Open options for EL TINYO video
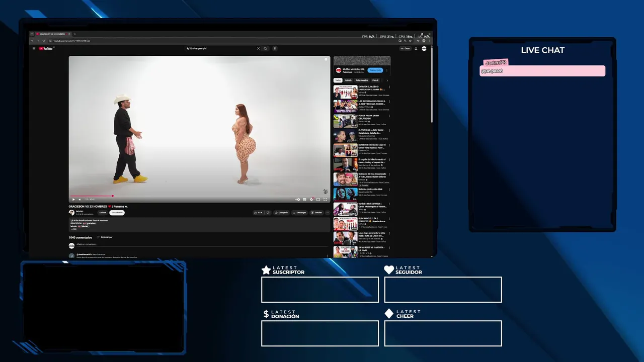 click(389, 131)
